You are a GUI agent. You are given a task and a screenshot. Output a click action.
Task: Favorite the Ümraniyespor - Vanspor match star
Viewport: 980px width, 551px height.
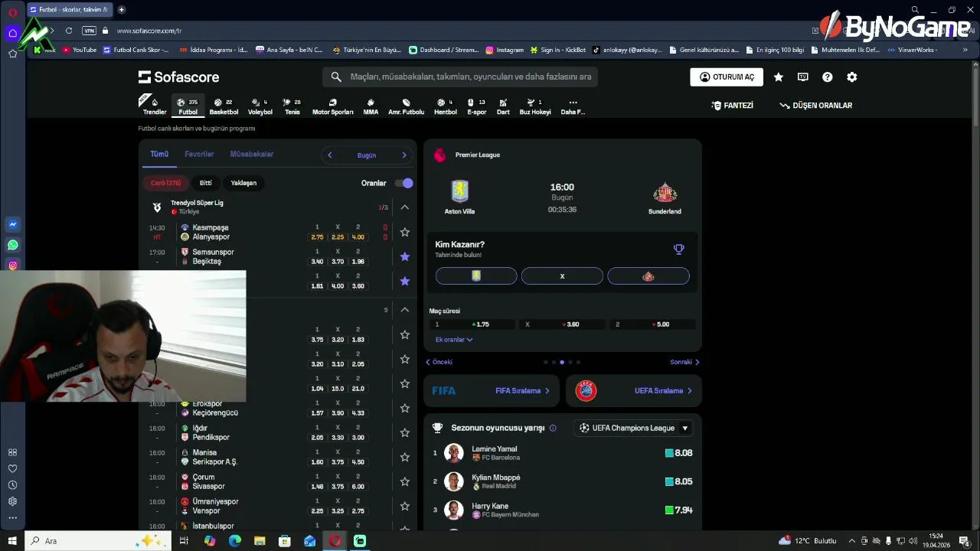[x=405, y=506]
